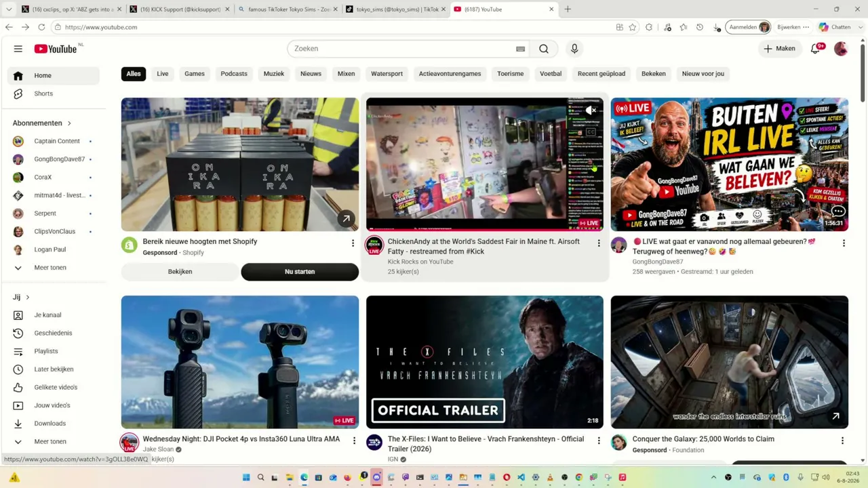Expand the Jij section arrow
Screen dimensions: 868x488
point(28,297)
